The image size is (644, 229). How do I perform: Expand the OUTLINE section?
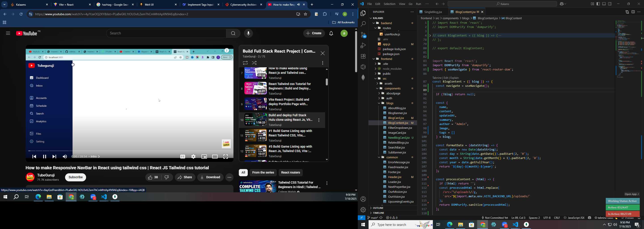tap(392, 208)
